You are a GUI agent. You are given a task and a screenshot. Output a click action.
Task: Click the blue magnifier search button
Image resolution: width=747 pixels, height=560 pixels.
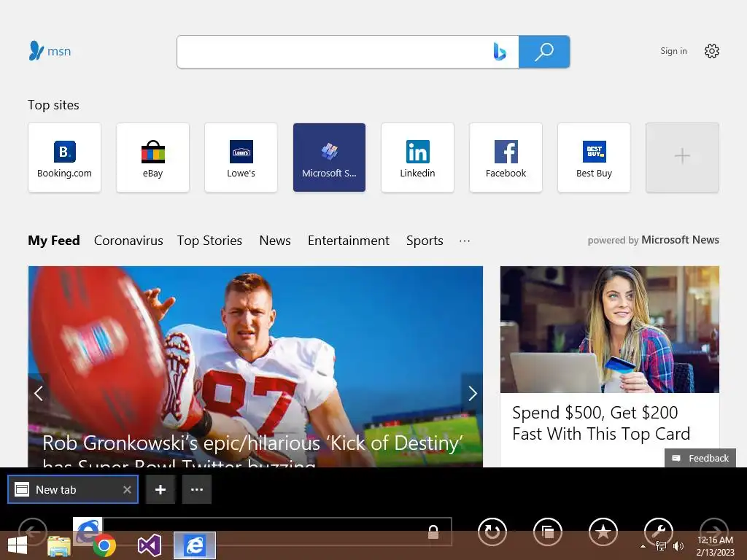click(544, 52)
